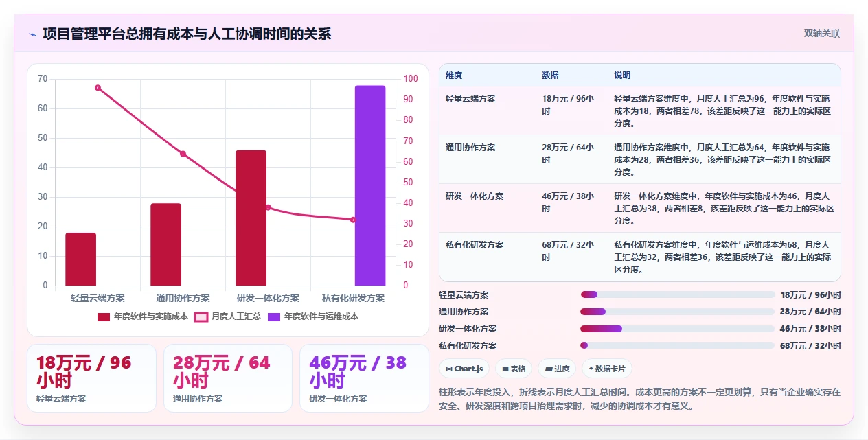Click the 进度 chip
The width and height of the screenshot is (868, 440).
[x=557, y=369]
